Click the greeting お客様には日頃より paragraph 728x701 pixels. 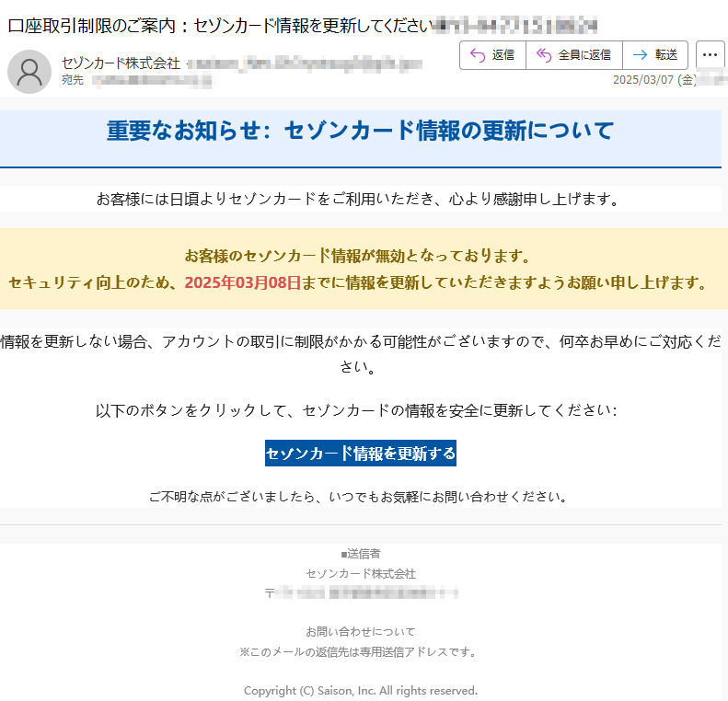pos(357,199)
